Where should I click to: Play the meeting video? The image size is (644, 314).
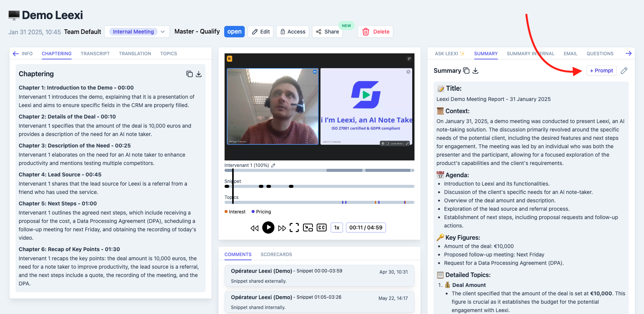(x=268, y=227)
